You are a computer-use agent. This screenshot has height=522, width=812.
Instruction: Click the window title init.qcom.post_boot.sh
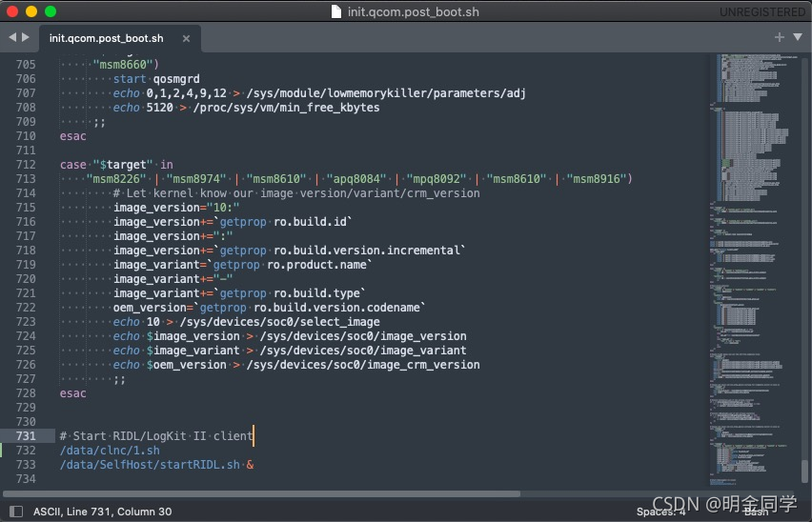[414, 11]
